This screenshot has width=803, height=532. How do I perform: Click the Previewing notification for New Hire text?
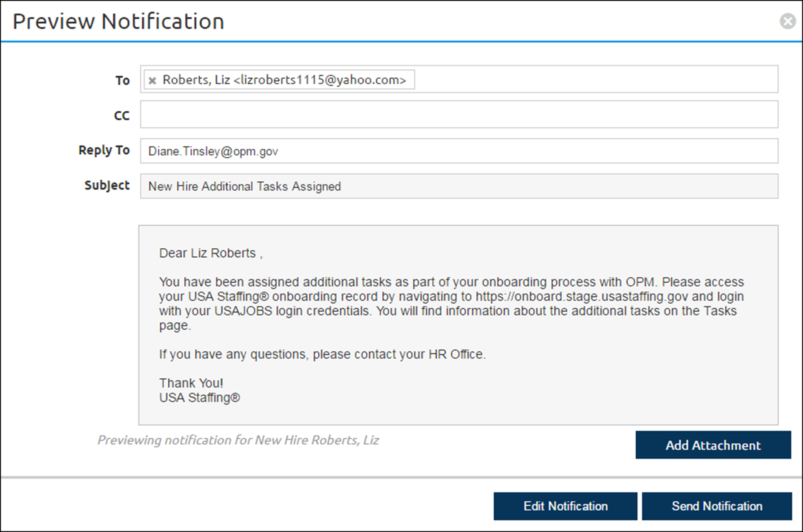238,440
